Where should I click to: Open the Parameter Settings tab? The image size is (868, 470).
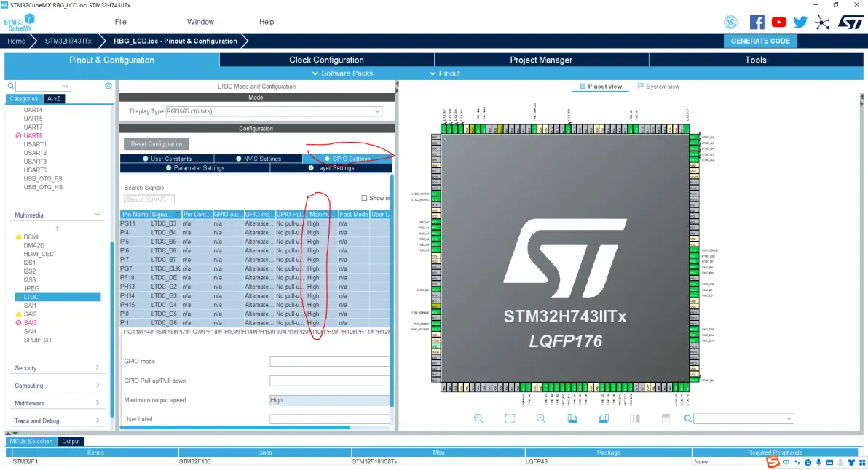pos(195,167)
